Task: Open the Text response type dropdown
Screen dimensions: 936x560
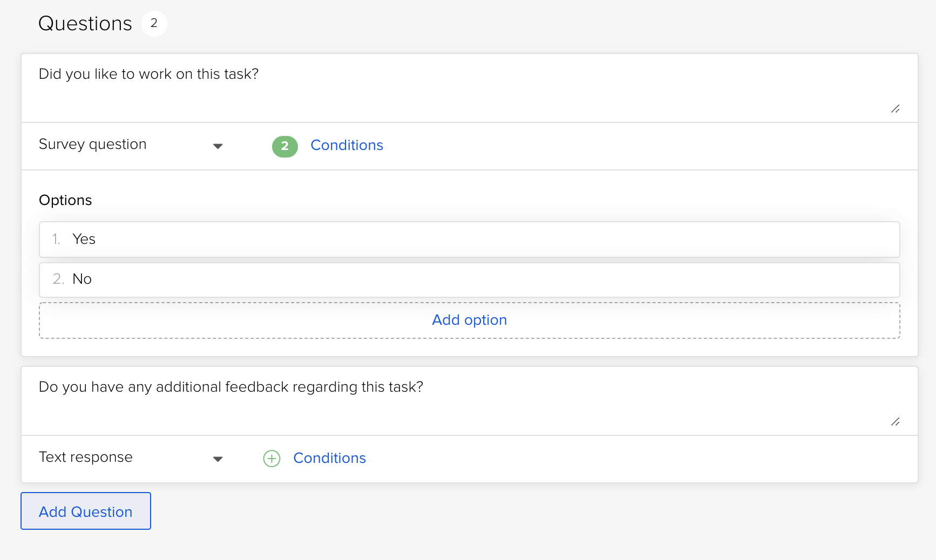Action: click(x=130, y=458)
